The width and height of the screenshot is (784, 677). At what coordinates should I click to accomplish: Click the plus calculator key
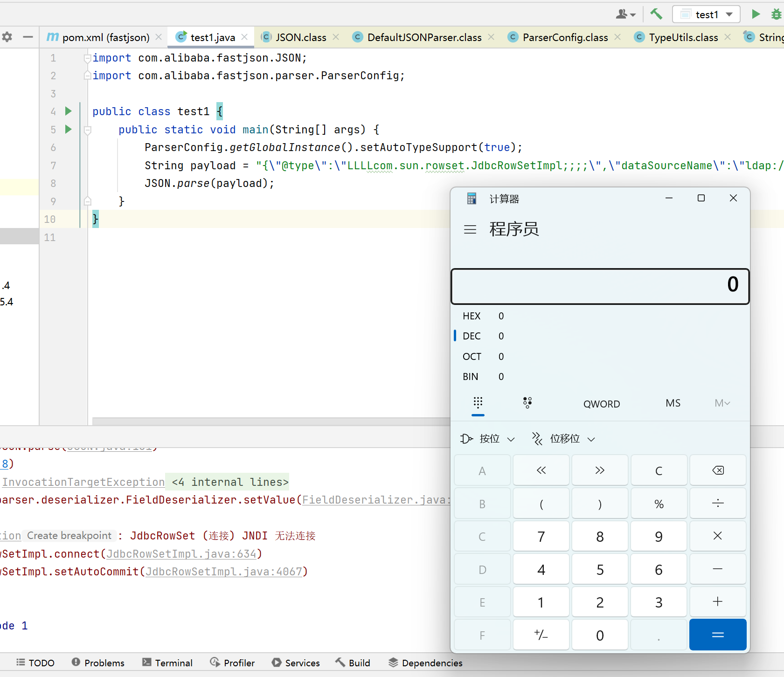point(718,602)
